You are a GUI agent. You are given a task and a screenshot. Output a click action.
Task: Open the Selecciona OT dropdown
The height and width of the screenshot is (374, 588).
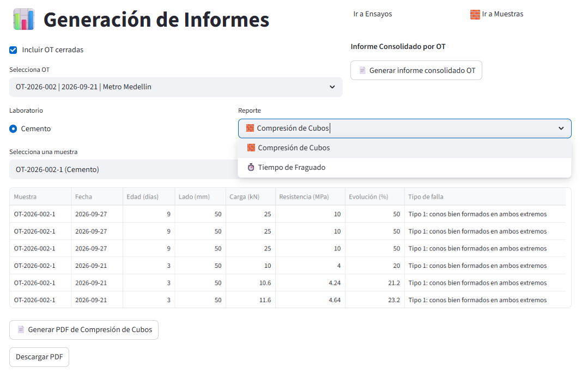(176, 87)
